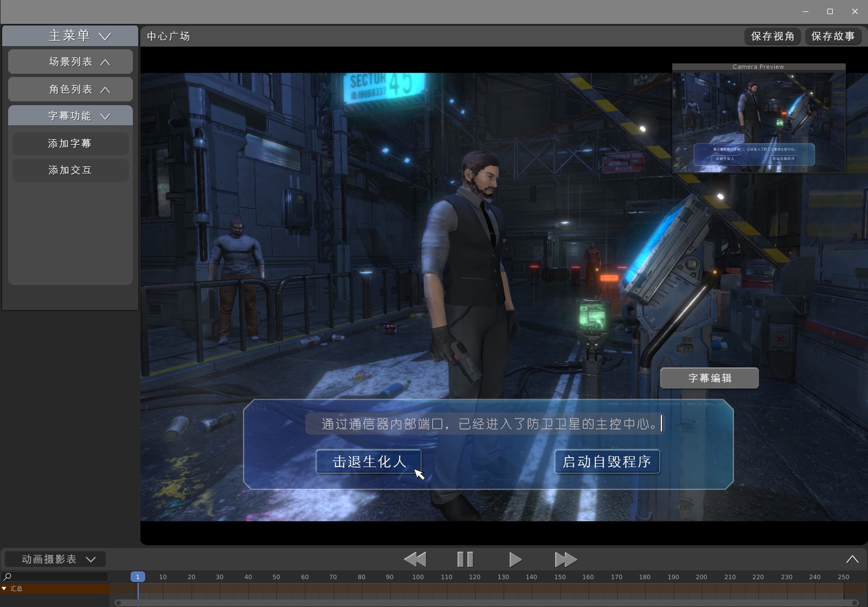Collapse the 字幕功能 section
The image size is (868, 607).
point(70,116)
